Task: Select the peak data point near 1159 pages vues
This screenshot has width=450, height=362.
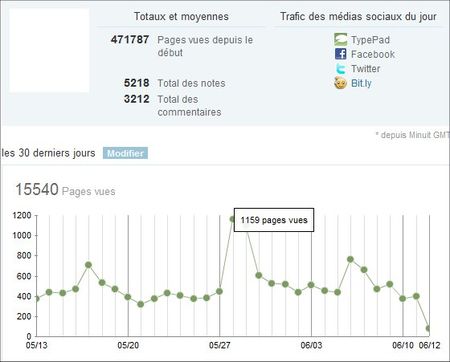Action: point(233,219)
